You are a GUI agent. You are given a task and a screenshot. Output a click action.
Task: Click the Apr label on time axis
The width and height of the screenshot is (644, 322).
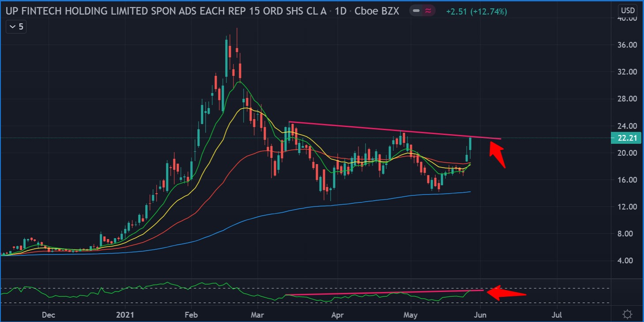click(337, 315)
